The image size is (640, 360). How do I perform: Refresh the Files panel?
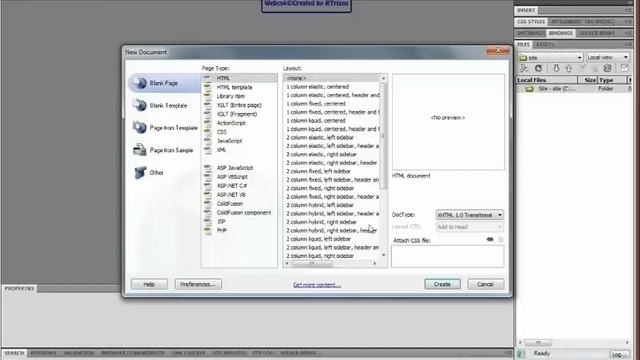[x=538, y=68]
